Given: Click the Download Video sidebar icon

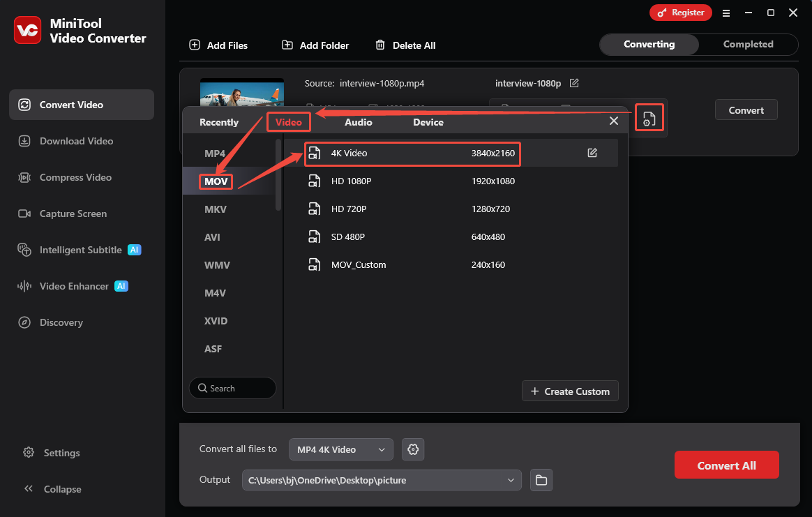Looking at the screenshot, I should tap(24, 141).
